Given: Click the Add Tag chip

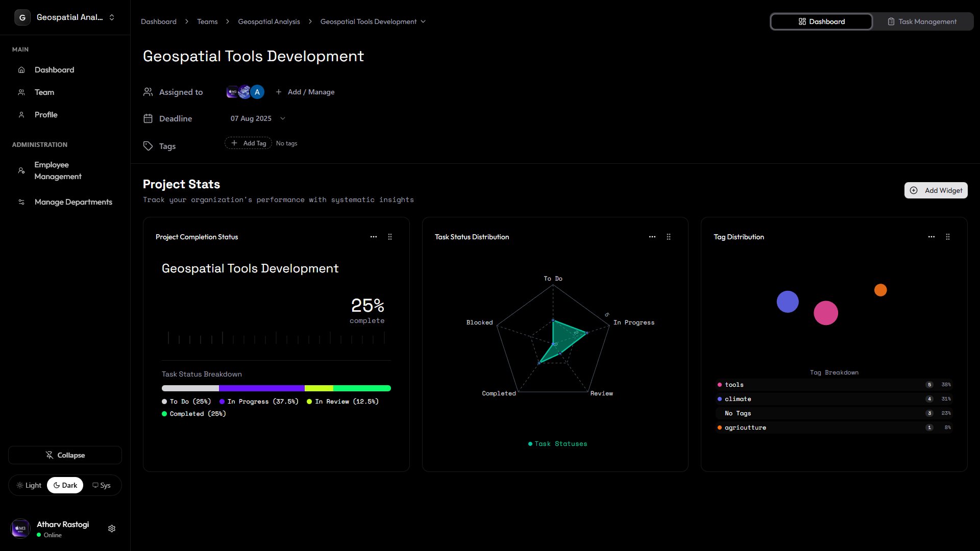Looking at the screenshot, I should pyautogui.click(x=249, y=143).
